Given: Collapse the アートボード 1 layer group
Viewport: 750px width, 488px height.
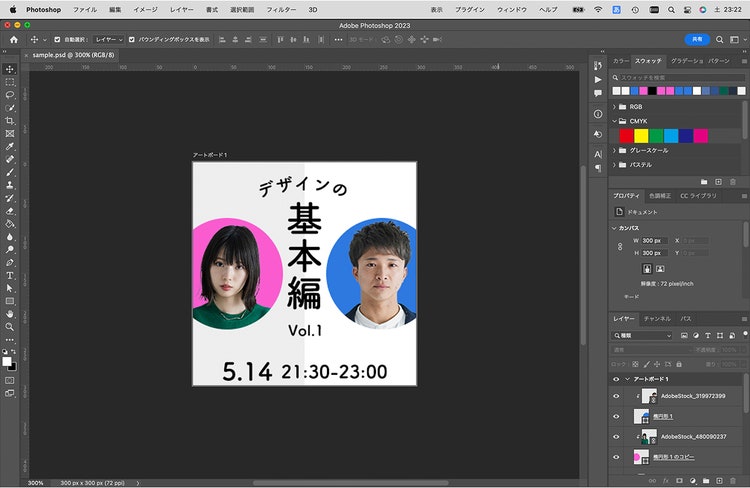Looking at the screenshot, I should point(627,379).
